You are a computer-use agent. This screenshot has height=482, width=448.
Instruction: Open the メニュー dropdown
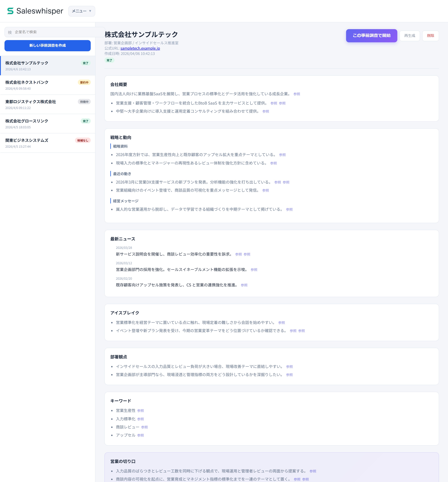(82, 11)
